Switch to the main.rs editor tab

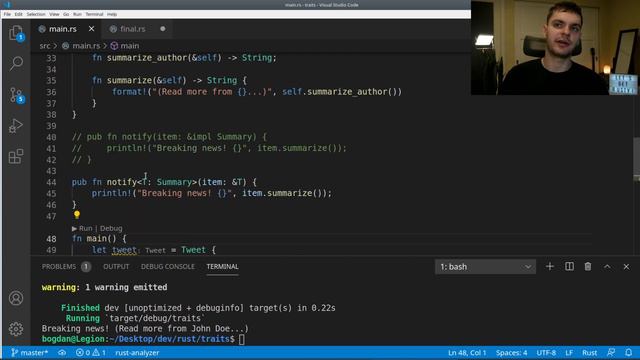(x=61, y=29)
